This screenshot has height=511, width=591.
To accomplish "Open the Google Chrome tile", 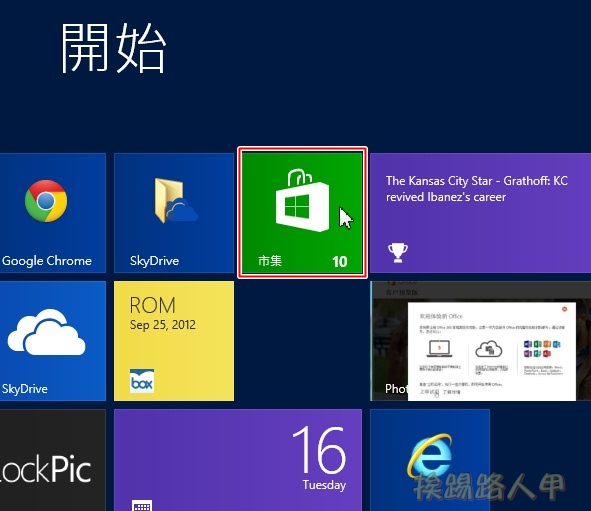I will [x=53, y=213].
